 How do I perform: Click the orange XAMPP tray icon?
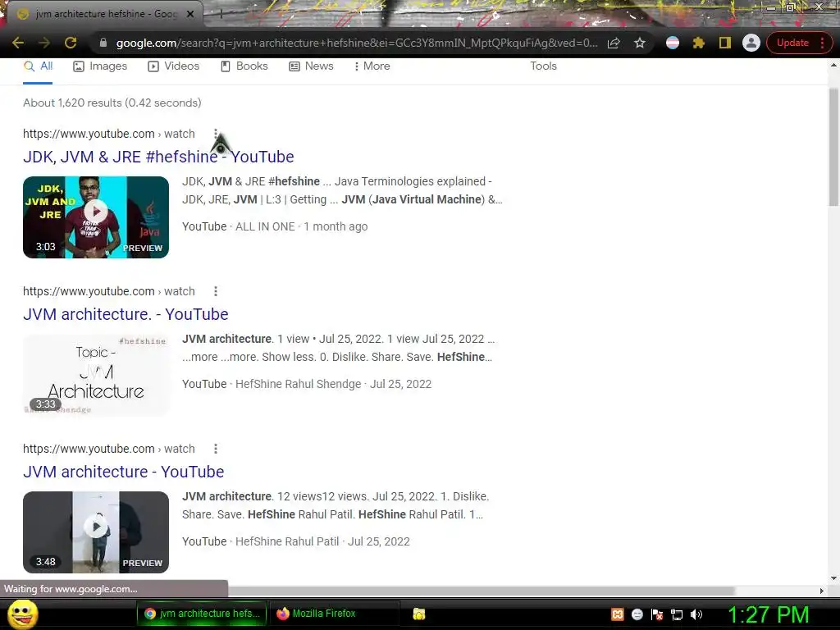[617, 614]
